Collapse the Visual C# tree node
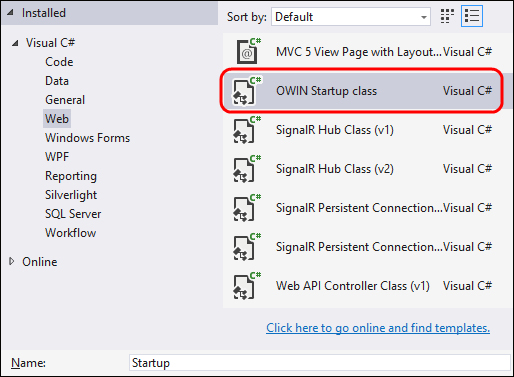The width and height of the screenshot is (514, 377). tap(15, 43)
